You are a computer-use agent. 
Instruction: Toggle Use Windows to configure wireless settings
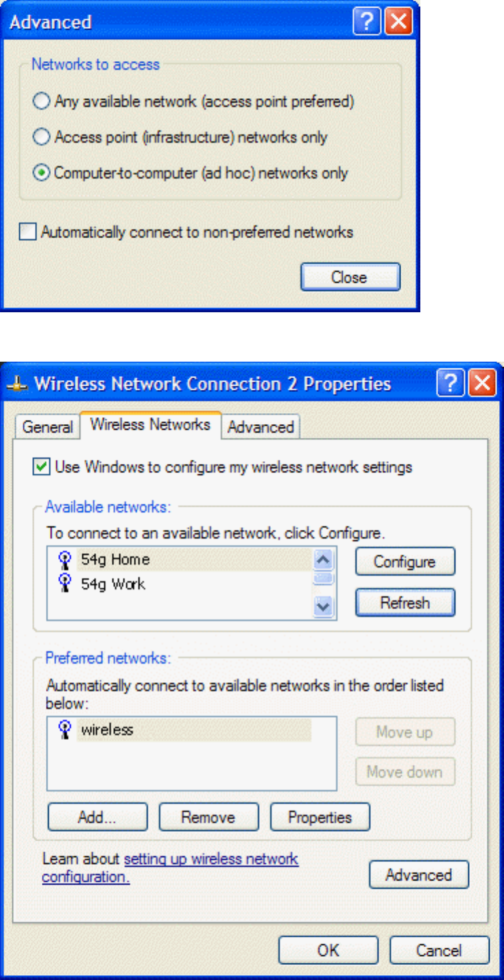[x=41, y=467]
